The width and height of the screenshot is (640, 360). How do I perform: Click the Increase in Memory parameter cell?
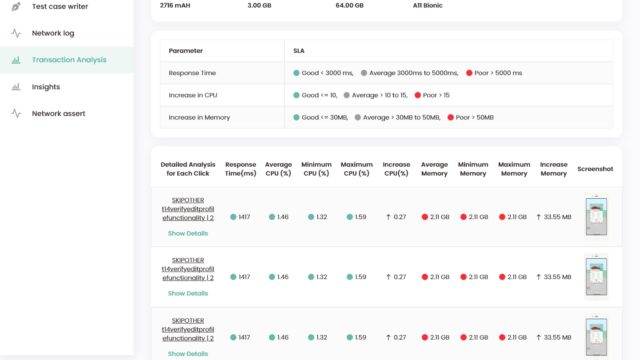point(222,118)
